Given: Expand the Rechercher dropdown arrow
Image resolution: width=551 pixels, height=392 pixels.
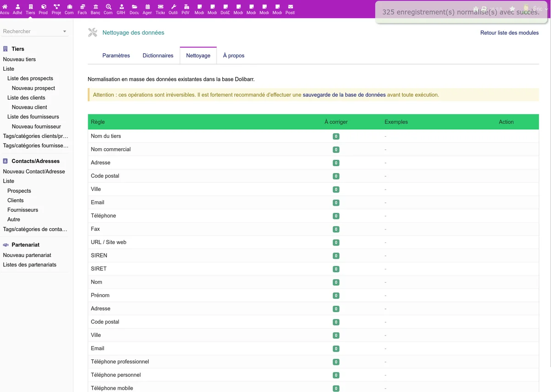Looking at the screenshot, I should 65,32.
